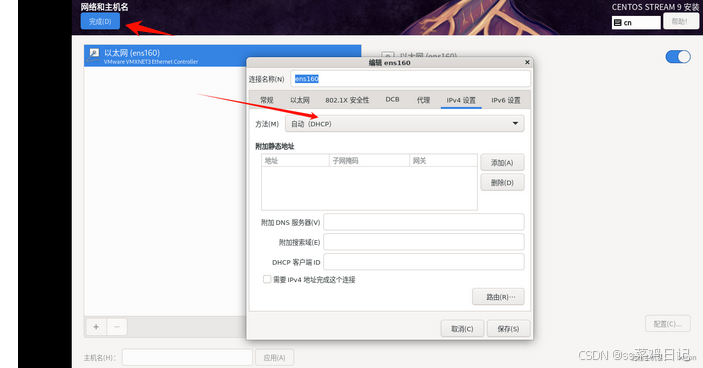Viewport: 703px width, 368px height.
Task: Click the 保存(S) save button
Action: [x=508, y=329]
